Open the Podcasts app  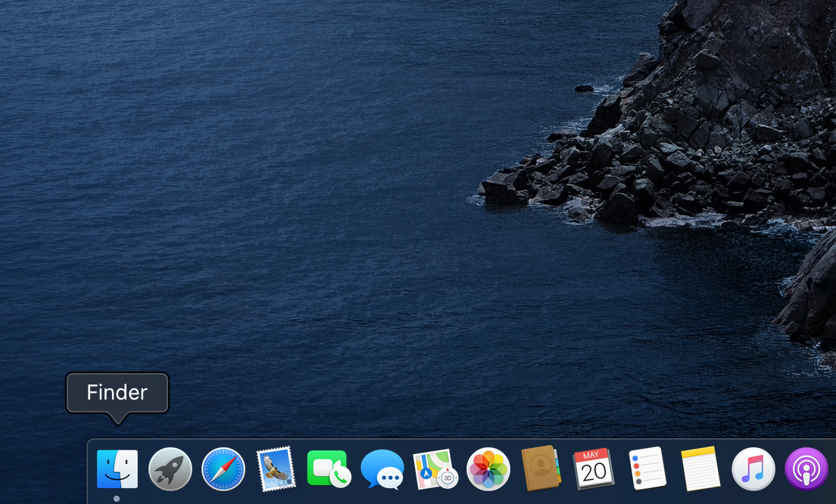coord(806,469)
